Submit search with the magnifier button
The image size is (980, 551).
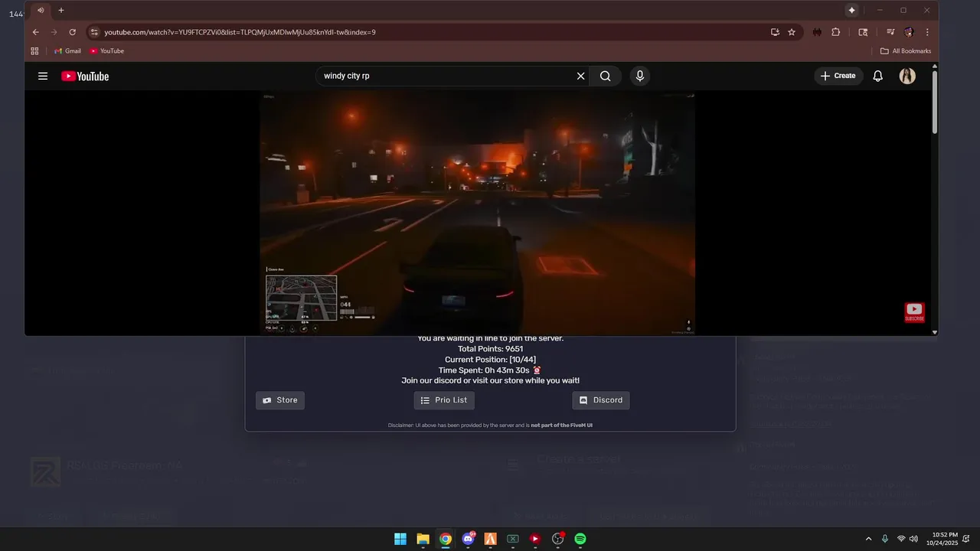click(x=606, y=76)
